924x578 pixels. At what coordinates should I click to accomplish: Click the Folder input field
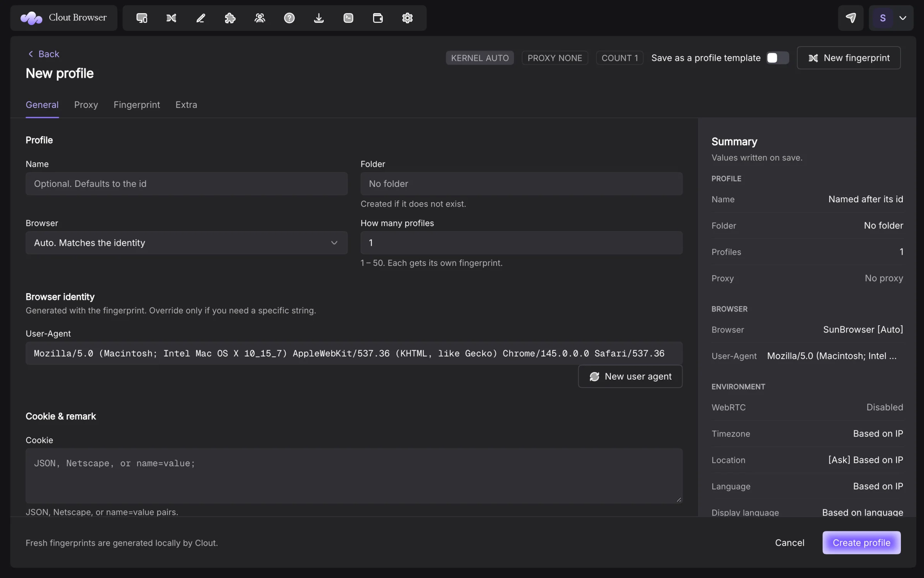point(521,184)
